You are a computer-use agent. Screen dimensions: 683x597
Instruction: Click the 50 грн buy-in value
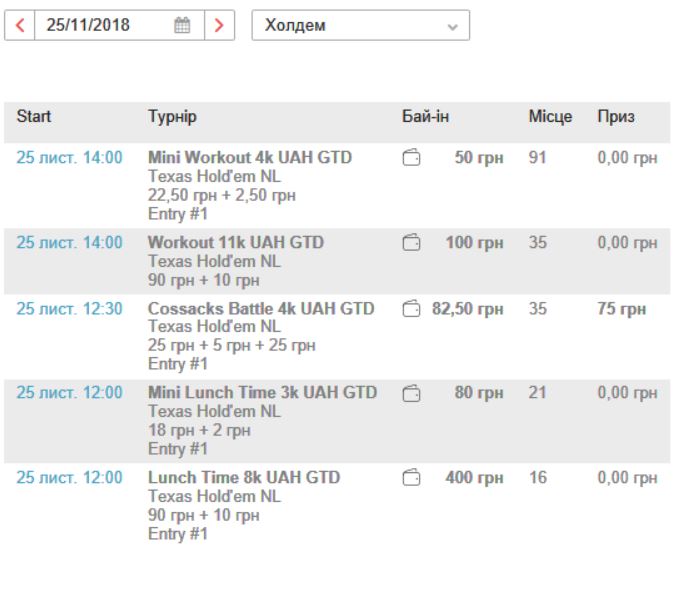pyautogui.click(x=479, y=157)
